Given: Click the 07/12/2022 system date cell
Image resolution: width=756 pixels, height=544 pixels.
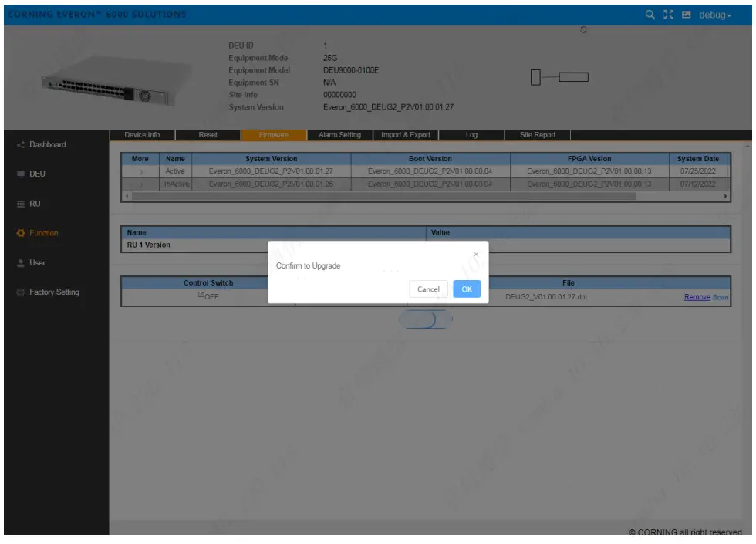Looking at the screenshot, I should pyautogui.click(x=697, y=184).
